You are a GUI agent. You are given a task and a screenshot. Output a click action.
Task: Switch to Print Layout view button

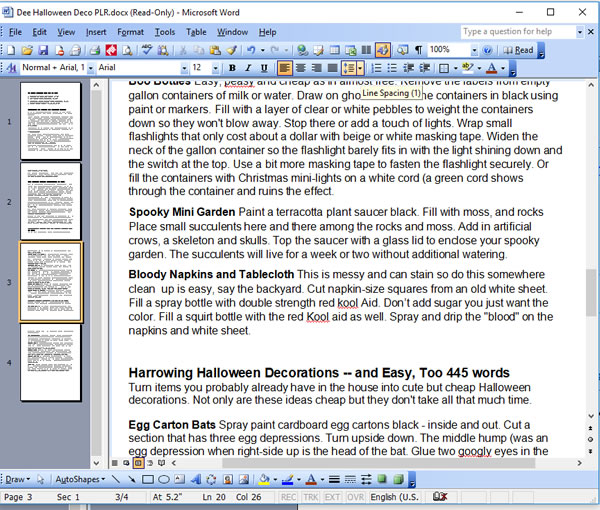coord(138,463)
